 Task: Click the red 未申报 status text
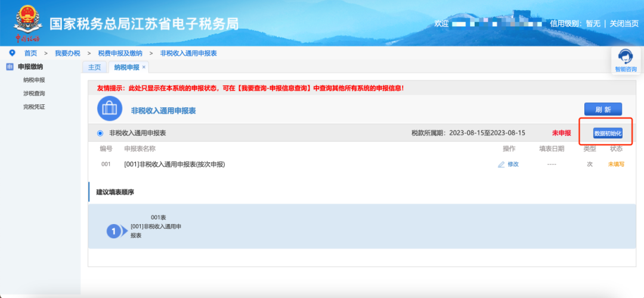click(561, 133)
